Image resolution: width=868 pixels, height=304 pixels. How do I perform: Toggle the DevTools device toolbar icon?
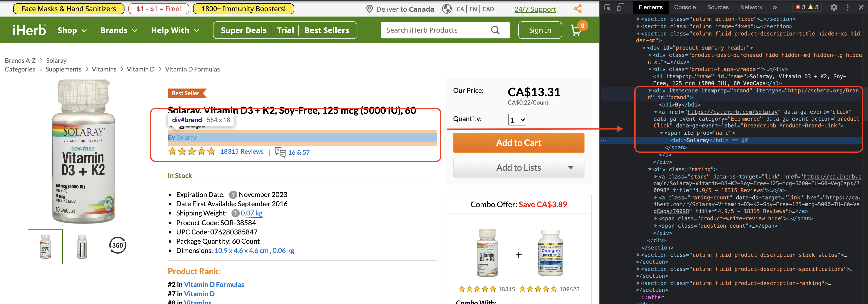[620, 7]
